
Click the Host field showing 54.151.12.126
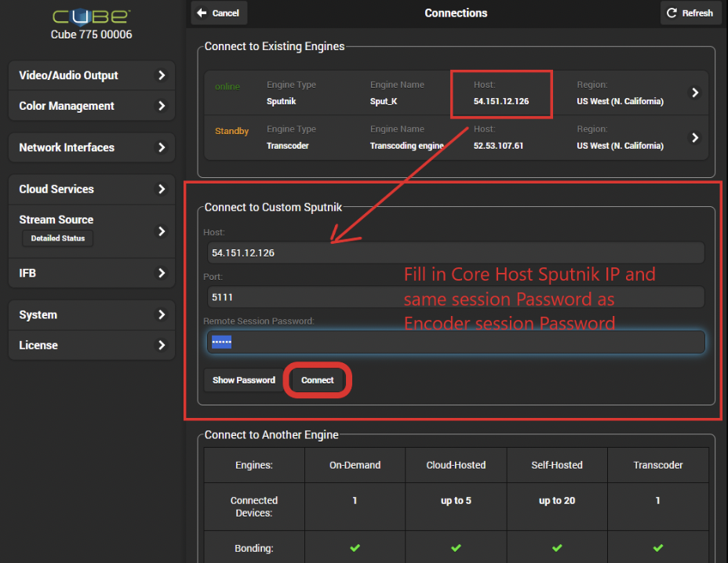click(453, 252)
